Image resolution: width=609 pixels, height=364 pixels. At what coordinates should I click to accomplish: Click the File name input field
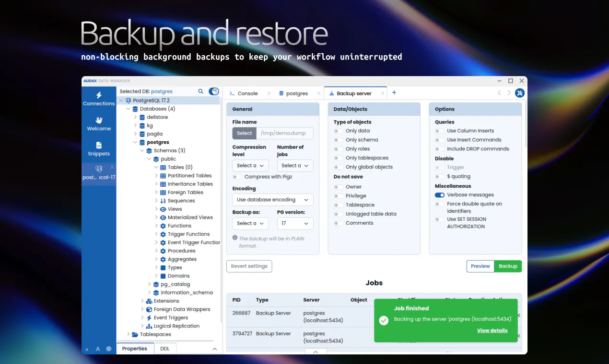pos(285,133)
